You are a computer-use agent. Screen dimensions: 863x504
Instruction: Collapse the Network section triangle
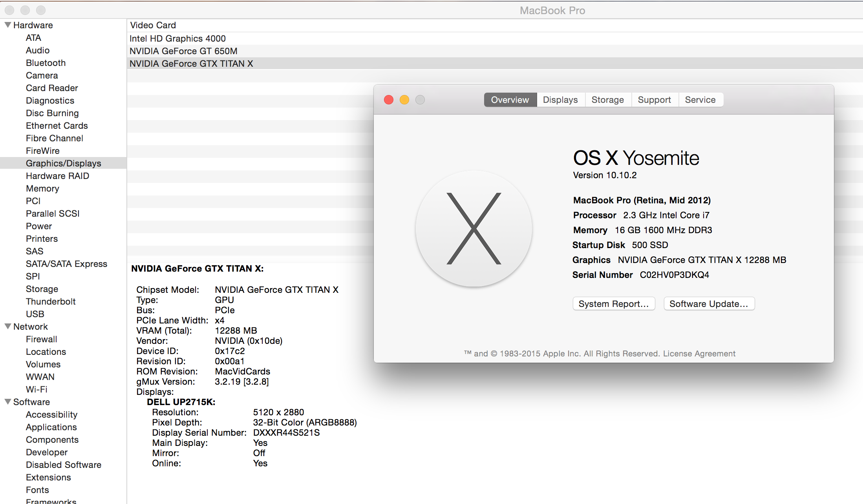7,326
